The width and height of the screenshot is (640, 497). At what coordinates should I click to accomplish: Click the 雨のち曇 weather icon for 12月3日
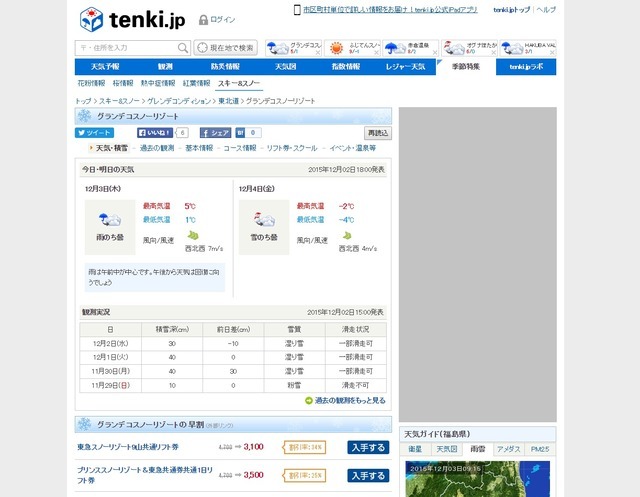click(x=110, y=220)
